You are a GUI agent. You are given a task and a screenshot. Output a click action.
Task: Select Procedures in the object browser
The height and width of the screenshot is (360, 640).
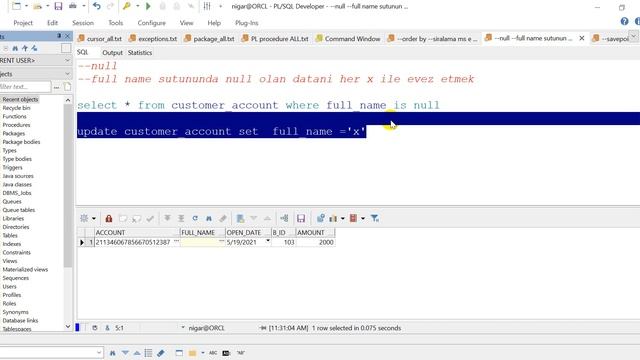16,125
